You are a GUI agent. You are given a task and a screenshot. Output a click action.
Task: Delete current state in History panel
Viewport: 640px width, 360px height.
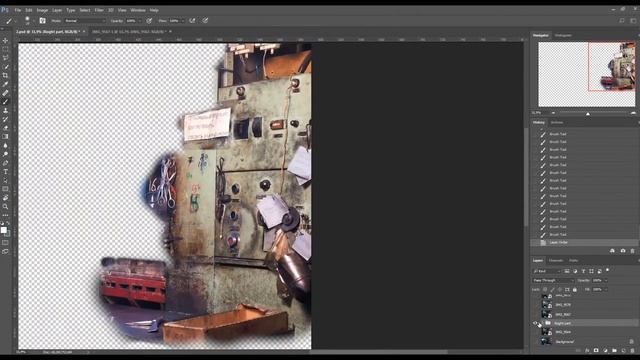click(x=632, y=251)
